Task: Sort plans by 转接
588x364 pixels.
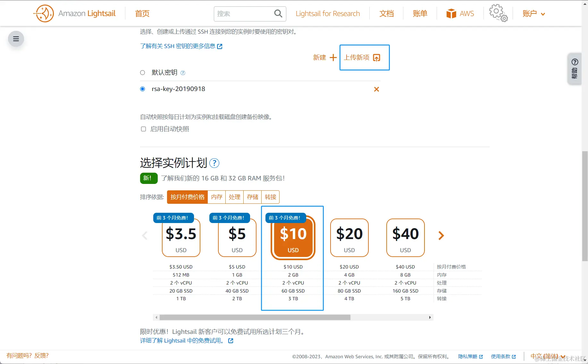Action: (271, 197)
